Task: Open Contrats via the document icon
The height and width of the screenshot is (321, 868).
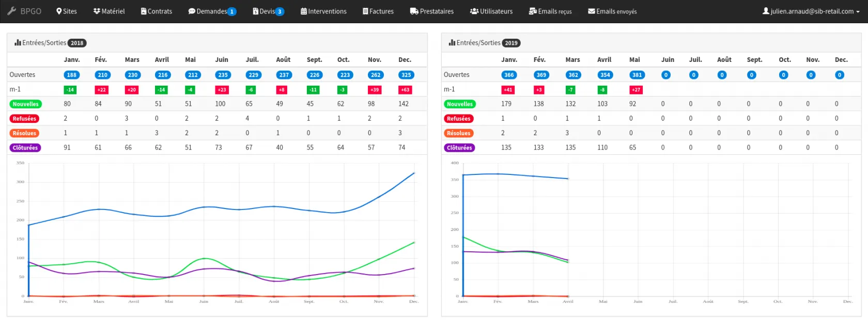Action: (x=144, y=11)
